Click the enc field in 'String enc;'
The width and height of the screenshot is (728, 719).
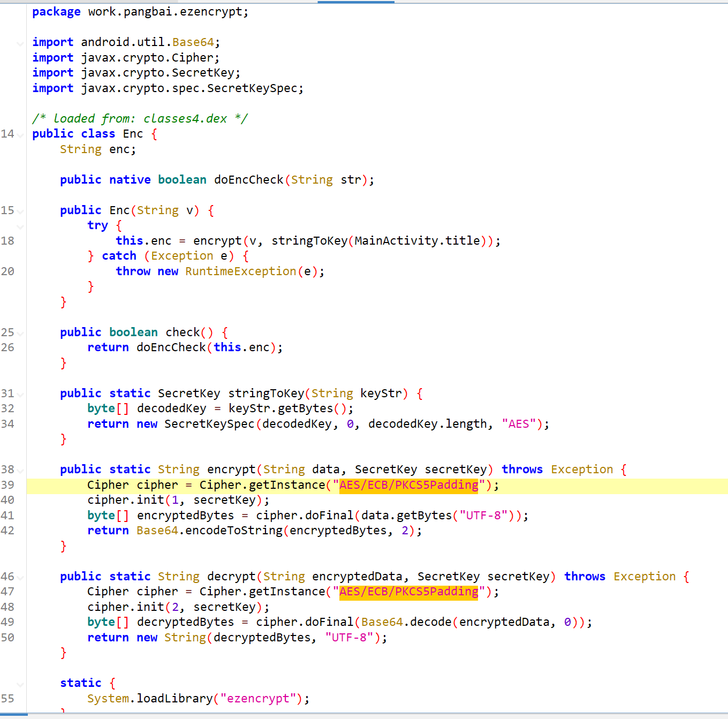pyautogui.click(x=120, y=149)
